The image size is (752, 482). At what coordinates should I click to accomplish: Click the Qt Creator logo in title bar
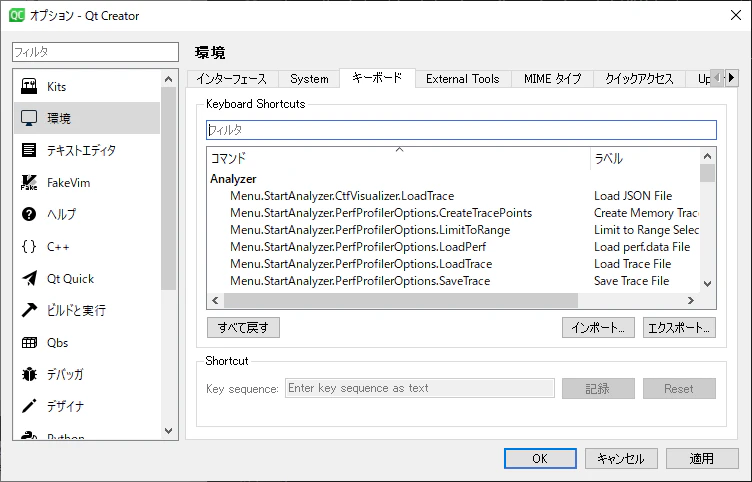point(17,15)
